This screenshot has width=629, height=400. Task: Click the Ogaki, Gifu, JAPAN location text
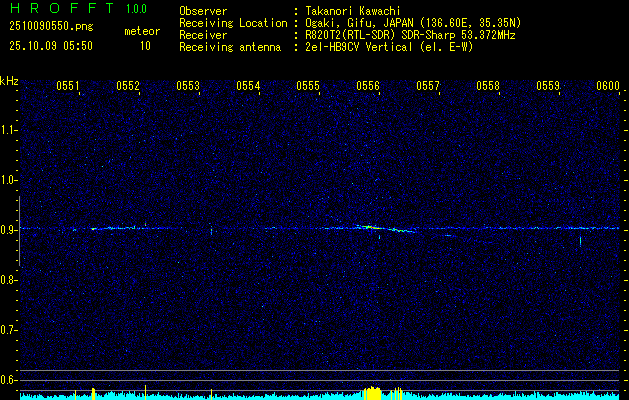(x=413, y=23)
